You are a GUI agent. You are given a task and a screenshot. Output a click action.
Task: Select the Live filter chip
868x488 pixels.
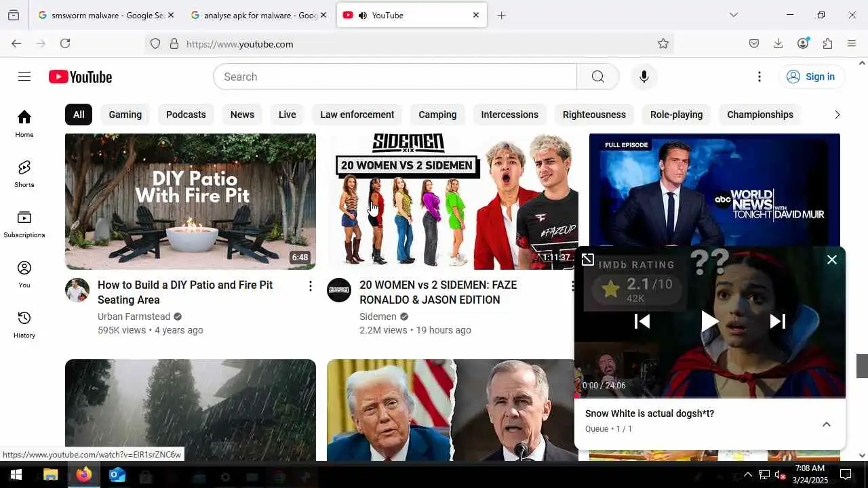[x=288, y=115]
